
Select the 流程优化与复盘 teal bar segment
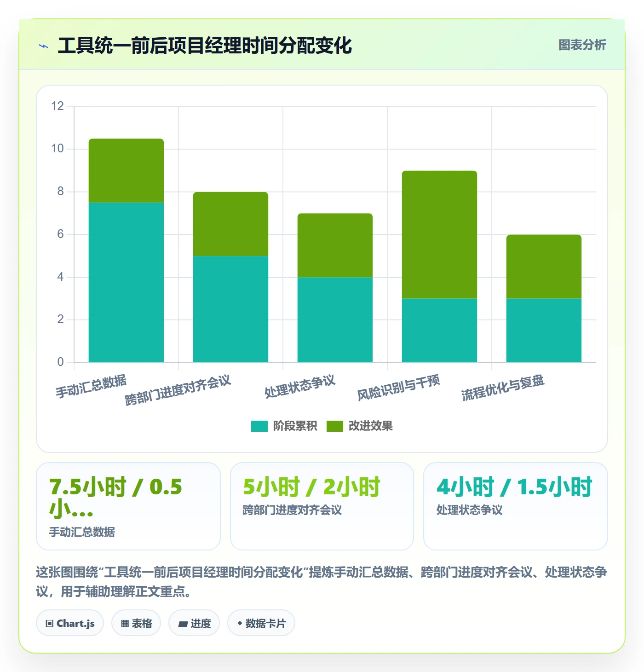click(544, 330)
